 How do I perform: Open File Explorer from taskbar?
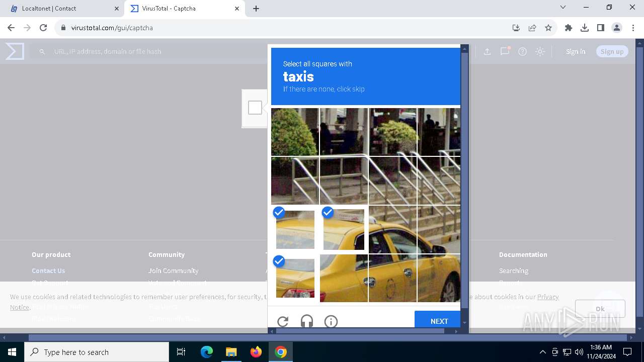[231, 352]
